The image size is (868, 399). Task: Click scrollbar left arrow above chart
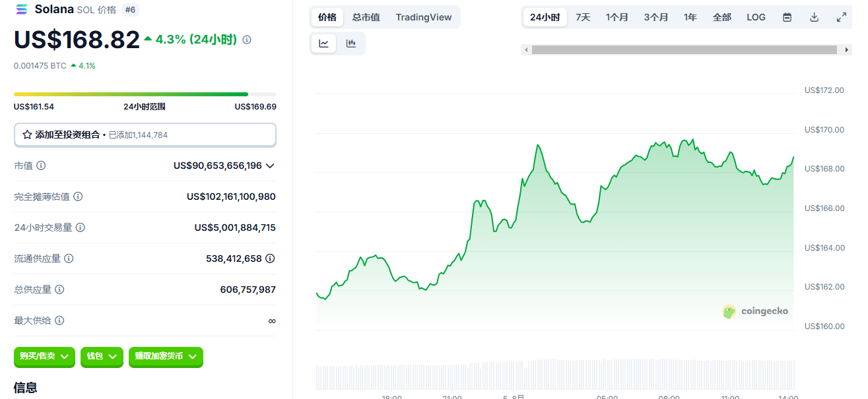pos(526,50)
